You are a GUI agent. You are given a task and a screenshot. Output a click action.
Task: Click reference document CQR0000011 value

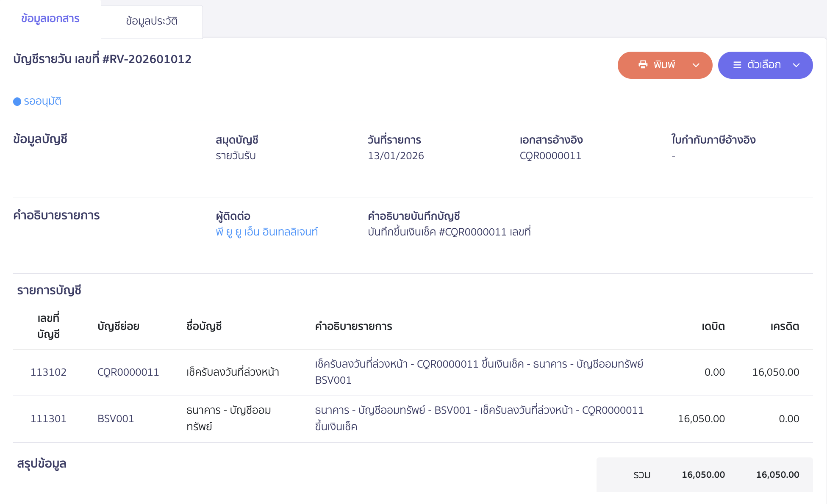[550, 156]
